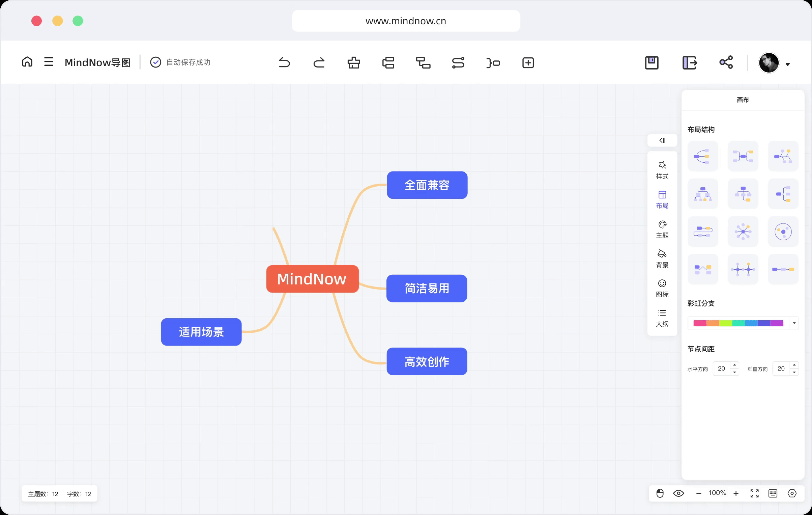Select the 全面兼容 node
The height and width of the screenshot is (515, 812).
[427, 185]
